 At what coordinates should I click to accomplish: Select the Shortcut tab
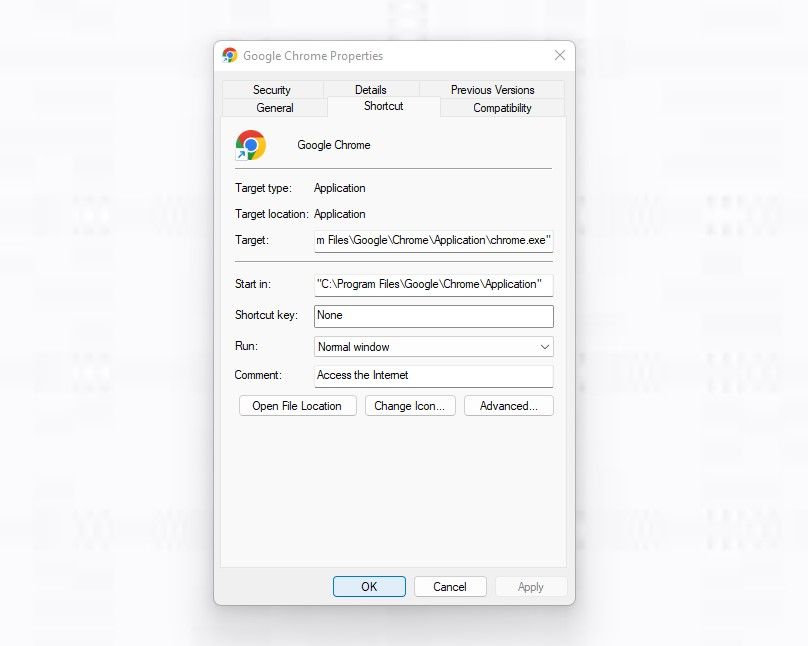(x=383, y=105)
